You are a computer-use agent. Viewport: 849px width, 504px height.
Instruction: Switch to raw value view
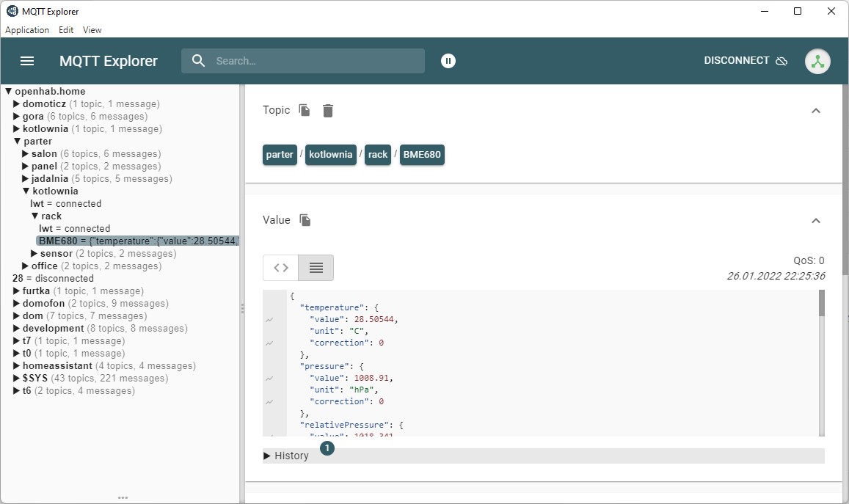(281, 268)
